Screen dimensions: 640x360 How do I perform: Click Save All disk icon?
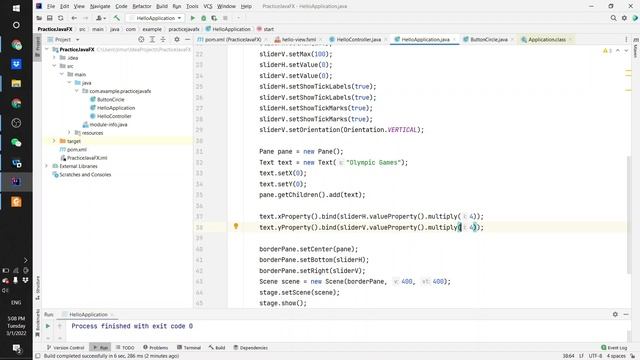point(49,18)
